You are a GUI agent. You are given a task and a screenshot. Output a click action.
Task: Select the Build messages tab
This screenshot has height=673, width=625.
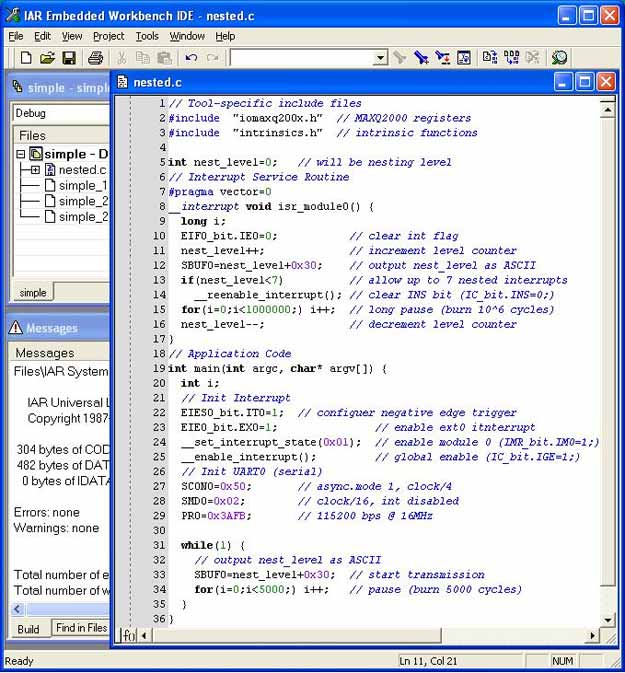tap(28, 628)
